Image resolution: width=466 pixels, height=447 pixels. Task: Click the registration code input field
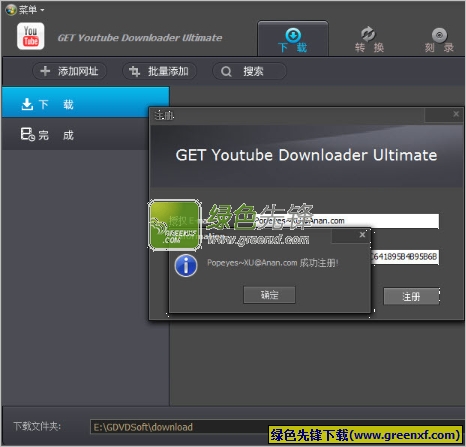(405, 257)
